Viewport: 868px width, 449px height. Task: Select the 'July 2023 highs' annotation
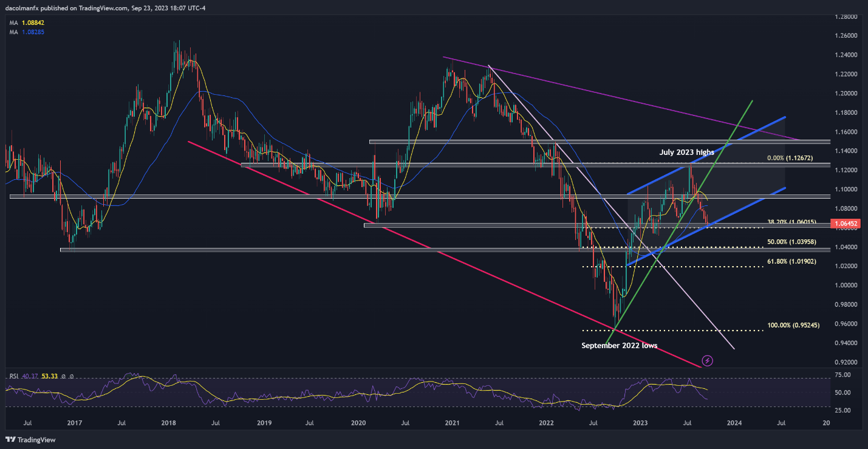click(686, 153)
